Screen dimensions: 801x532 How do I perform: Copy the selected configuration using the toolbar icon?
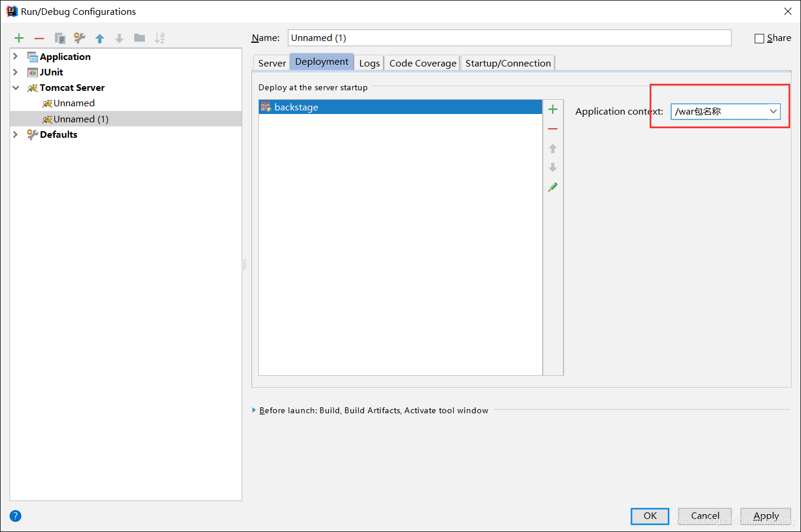60,38
